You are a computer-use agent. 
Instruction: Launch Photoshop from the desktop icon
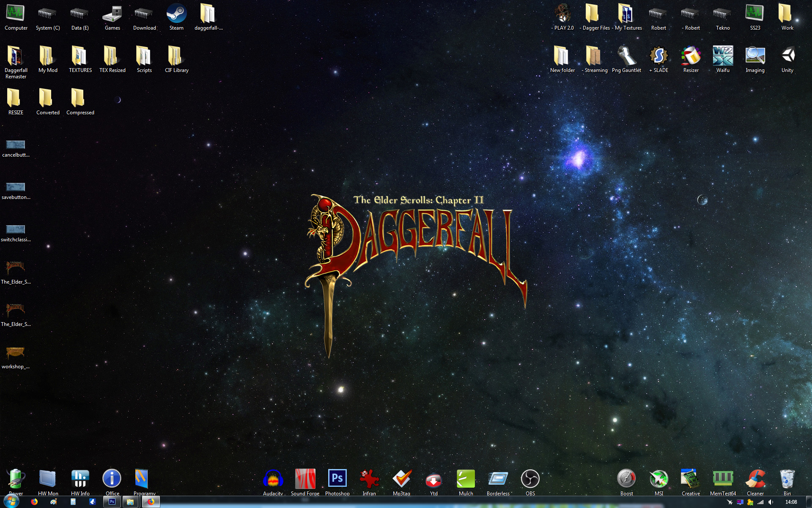[337, 482]
